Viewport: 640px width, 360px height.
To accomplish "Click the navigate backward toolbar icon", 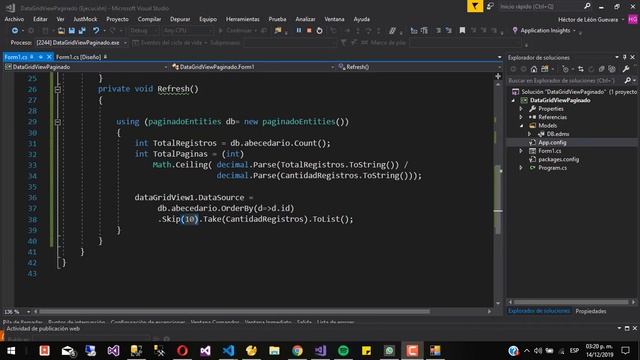I will 15,31.
